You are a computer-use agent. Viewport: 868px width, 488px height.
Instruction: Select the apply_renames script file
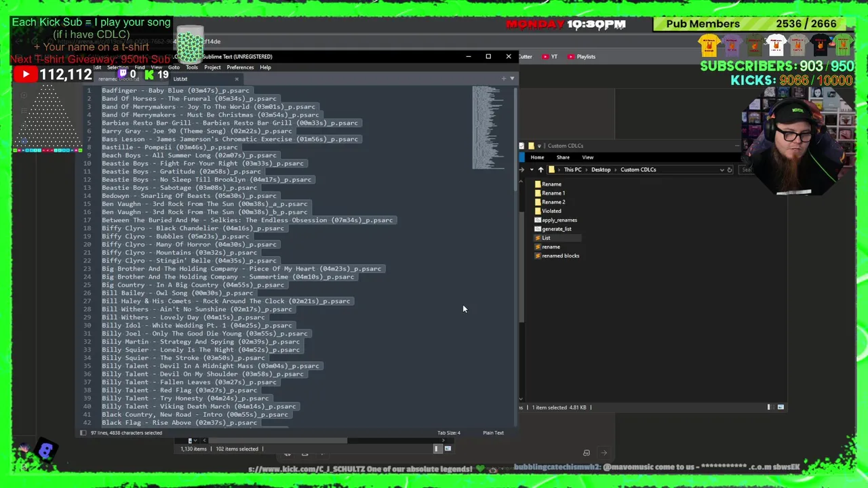[x=555, y=220]
